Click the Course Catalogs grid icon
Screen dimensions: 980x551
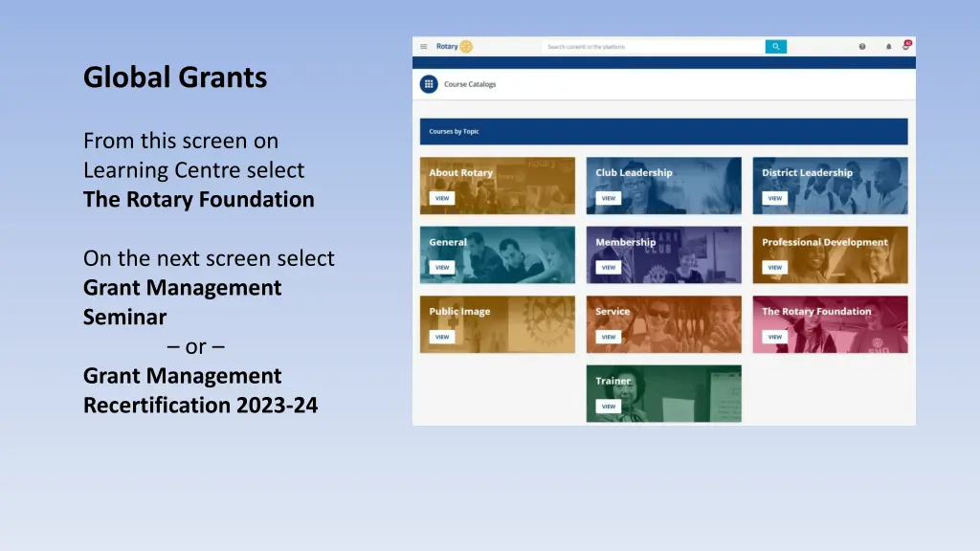coord(429,84)
